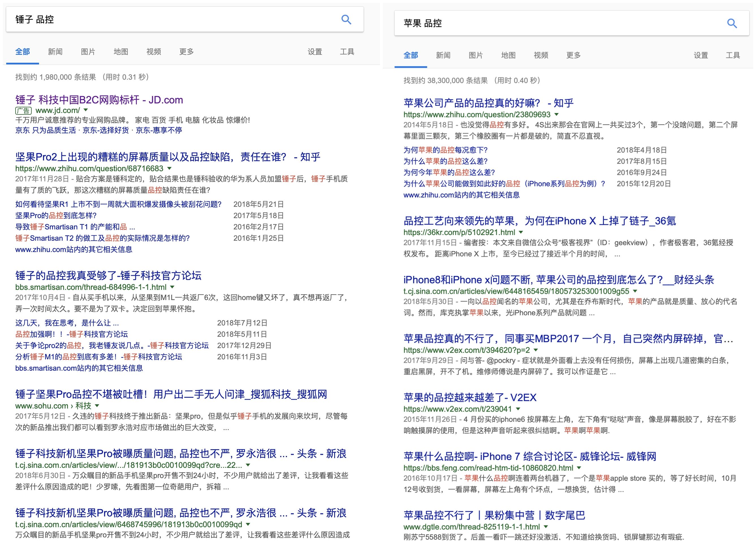This screenshot has width=756, height=543.
Task: Switch to the 图片 tab on the left page
Action: (x=87, y=52)
